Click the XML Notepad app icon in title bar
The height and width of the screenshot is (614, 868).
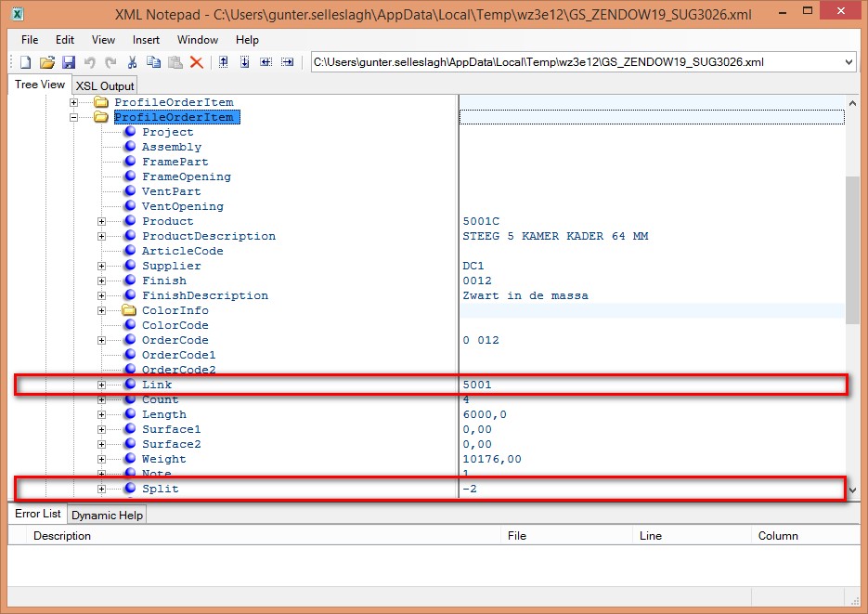pos(18,14)
